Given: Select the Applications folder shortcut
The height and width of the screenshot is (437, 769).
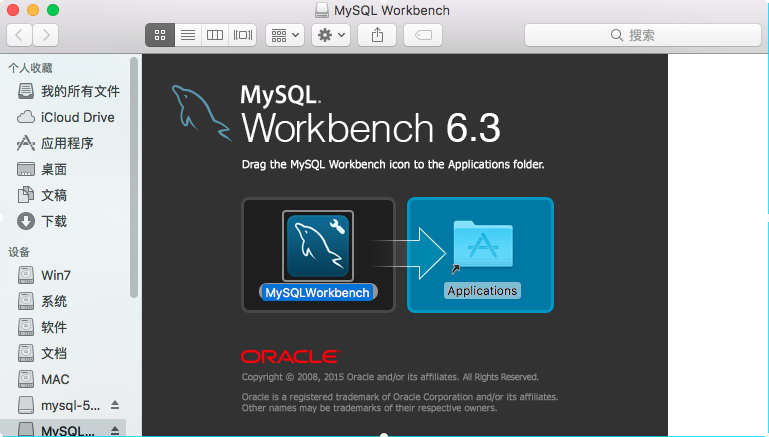Looking at the screenshot, I should tap(483, 244).
